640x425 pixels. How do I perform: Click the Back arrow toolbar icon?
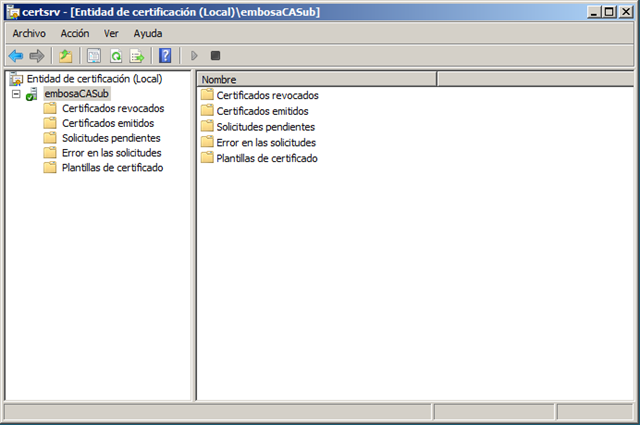pyautogui.click(x=16, y=56)
